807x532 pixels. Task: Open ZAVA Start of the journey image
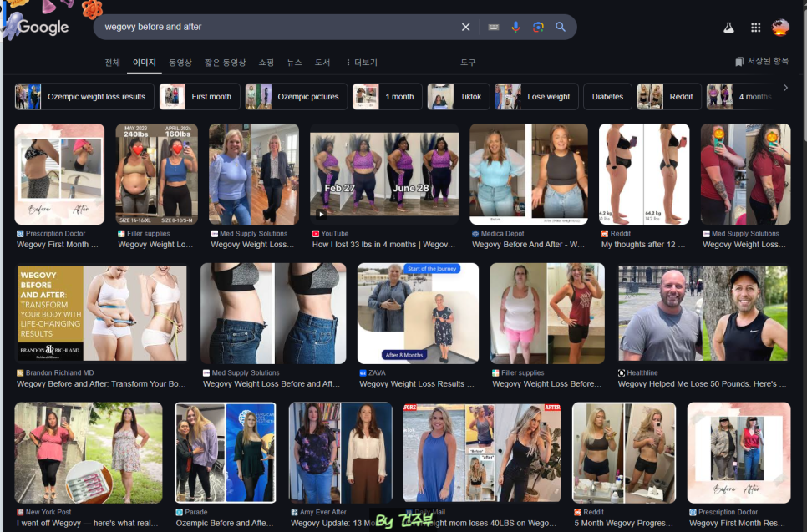(x=418, y=313)
